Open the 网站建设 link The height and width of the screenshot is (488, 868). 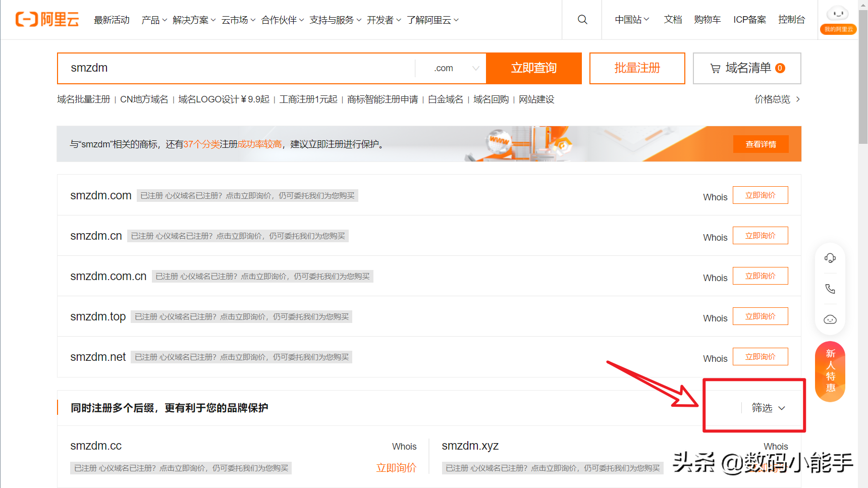click(x=536, y=99)
